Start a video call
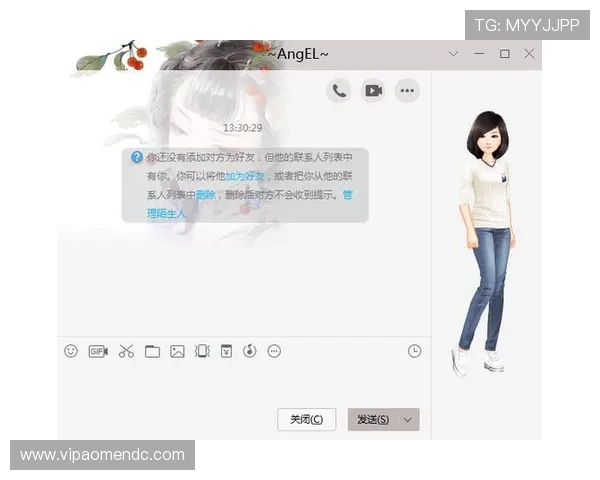 (x=373, y=91)
